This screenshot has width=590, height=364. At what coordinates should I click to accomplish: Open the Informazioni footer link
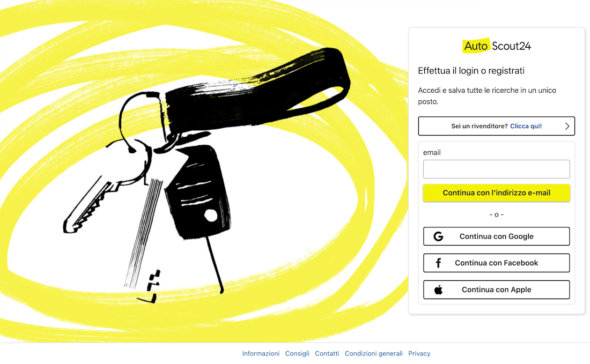pos(261,353)
